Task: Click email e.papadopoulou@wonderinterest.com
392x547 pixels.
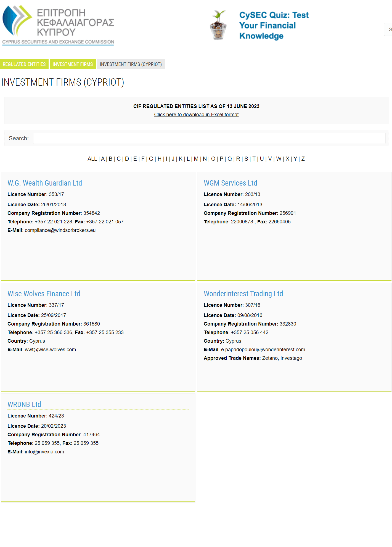Action: coord(263,350)
